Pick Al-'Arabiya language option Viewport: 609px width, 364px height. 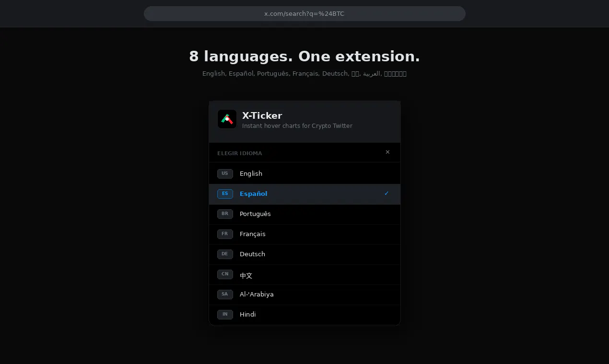304,295
